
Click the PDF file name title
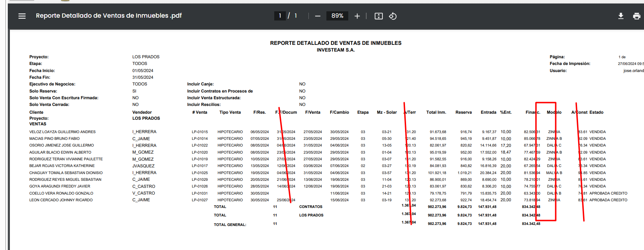[109, 16]
